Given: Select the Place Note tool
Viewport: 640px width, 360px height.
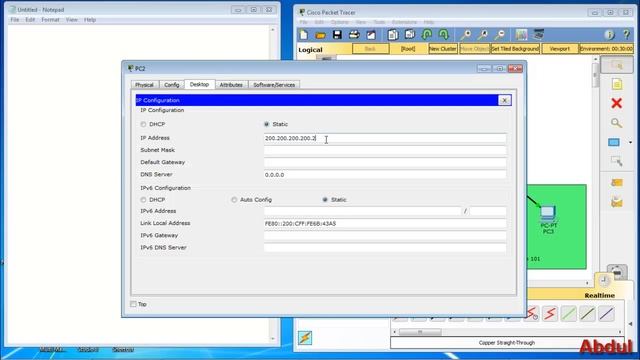Looking at the screenshot, I should pyautogui.click(x=617, y=84).
